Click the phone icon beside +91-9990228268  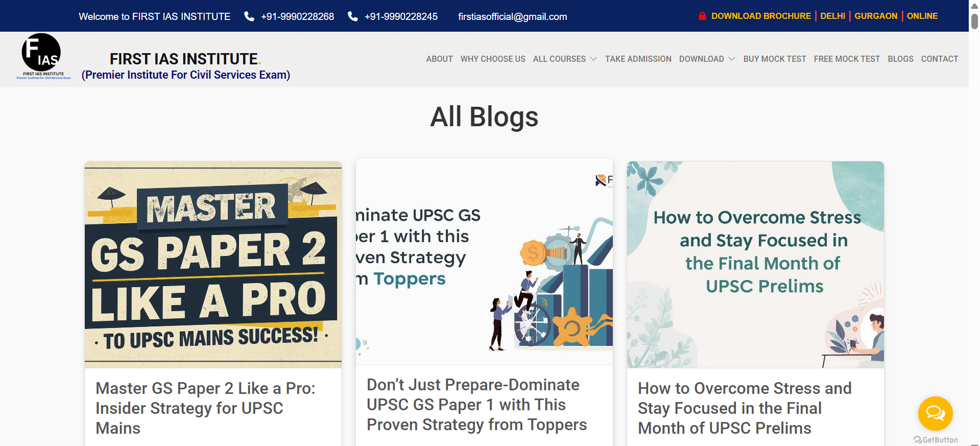pos(249,16)
